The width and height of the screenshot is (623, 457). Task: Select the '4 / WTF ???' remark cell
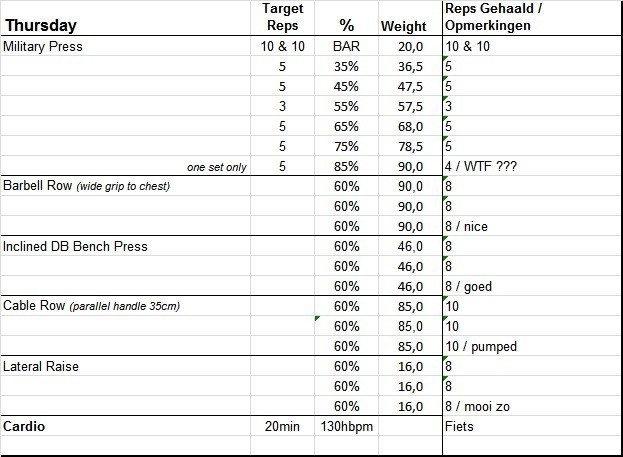pyautogui.click(x=479, y=167)
